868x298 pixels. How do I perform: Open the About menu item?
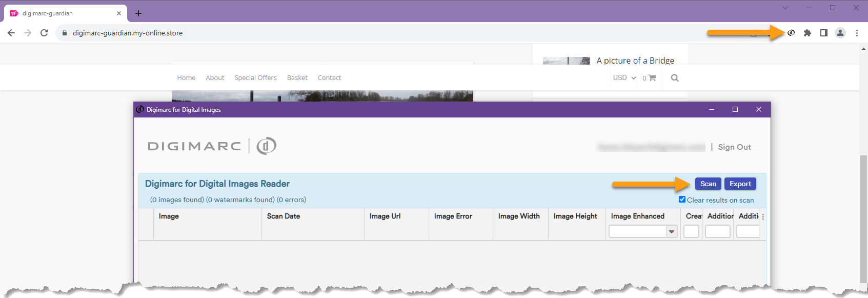click(x=215, y=77)
